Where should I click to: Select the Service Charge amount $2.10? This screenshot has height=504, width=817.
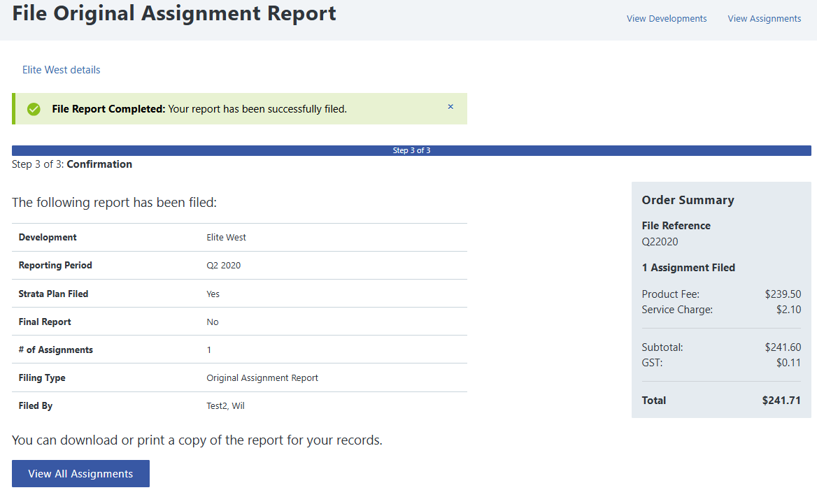point(788,310)
